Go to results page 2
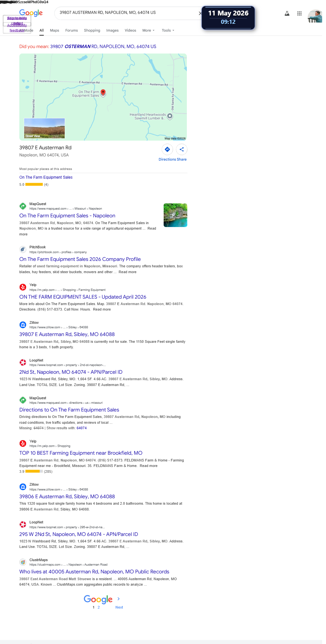This screenshot has width=326, height=644. pyautogui.click(x=99, y=607)
